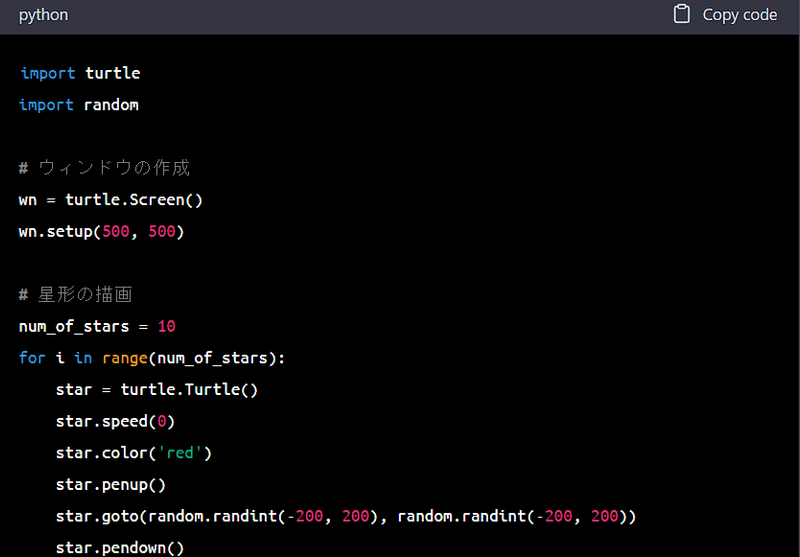The image size is (800, 557).
Task: Click the "for i in range(num_of_stars):" line
Action: pyautogui.click(x=152, y=358)
